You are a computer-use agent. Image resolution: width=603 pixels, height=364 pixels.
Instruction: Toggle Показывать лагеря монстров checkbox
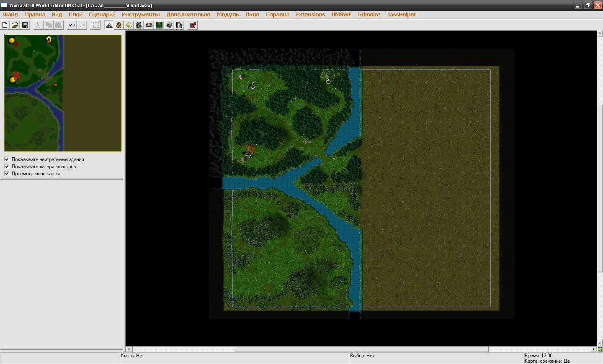pos(7,166)
